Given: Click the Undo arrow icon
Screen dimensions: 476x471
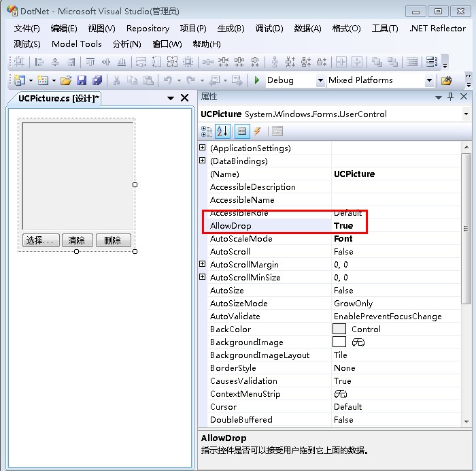Looking at the screenshot, I should [168, 80].
